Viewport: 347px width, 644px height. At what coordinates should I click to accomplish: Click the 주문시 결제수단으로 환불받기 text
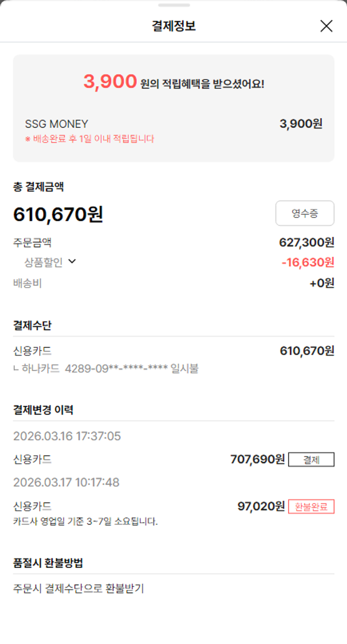click(79, 589)
